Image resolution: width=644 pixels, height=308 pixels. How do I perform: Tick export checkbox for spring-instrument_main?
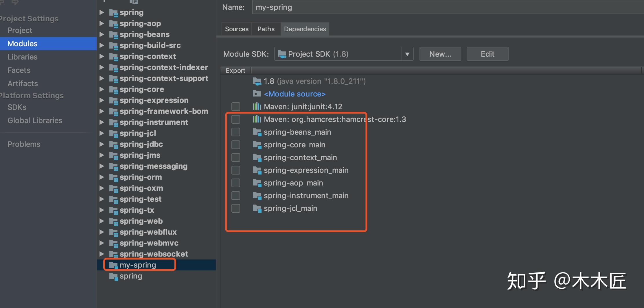[236, 196]
